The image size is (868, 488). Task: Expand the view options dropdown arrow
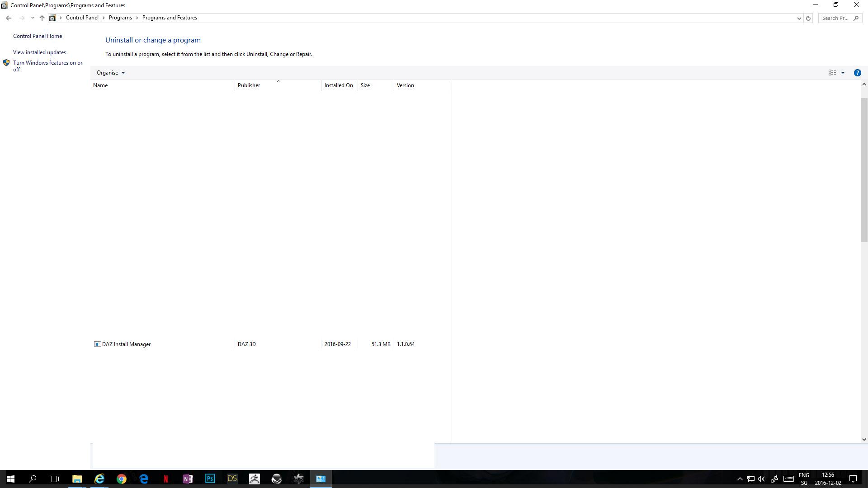(843, 73)
